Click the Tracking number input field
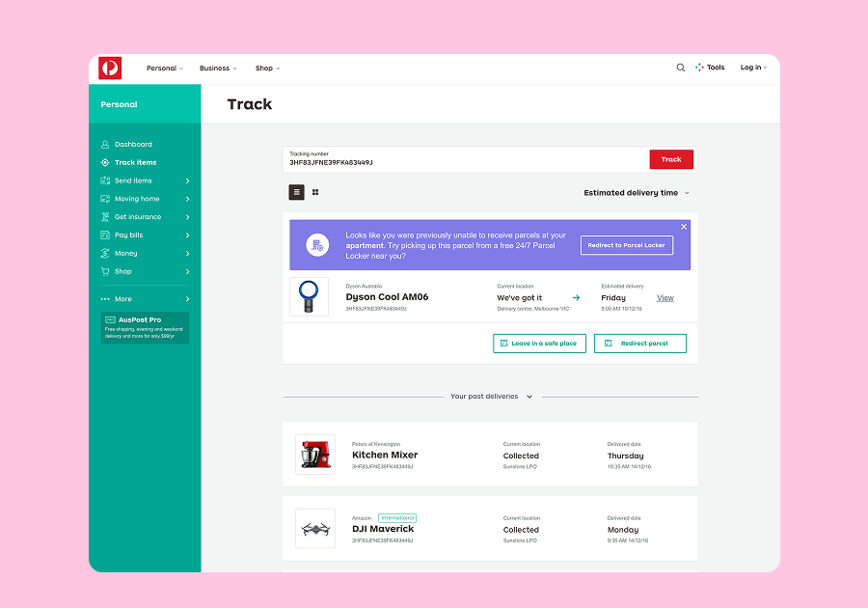 tap(466, 159)
